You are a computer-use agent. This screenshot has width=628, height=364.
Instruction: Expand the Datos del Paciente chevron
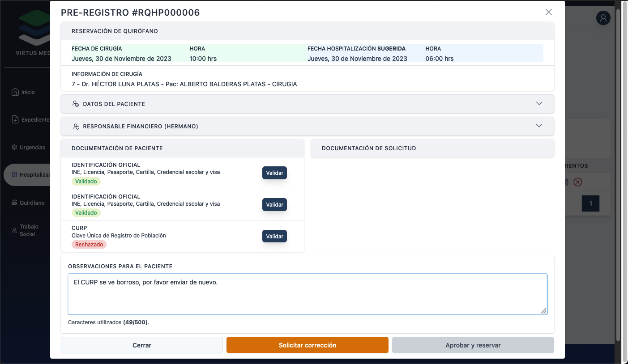(539, 104)
